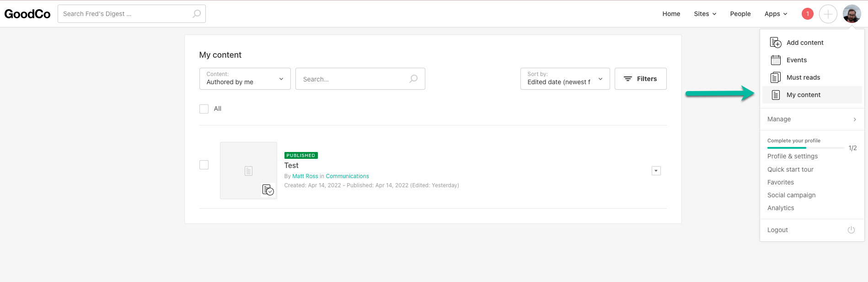Open the options arrow for the Test item
The image size is (868, 282).
[x=656, y=171]
